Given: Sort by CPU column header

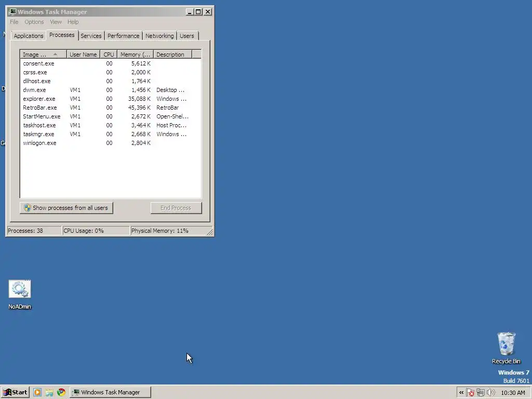Looking at the screenshot, I should pyautogui.click(x=109, y=54).
